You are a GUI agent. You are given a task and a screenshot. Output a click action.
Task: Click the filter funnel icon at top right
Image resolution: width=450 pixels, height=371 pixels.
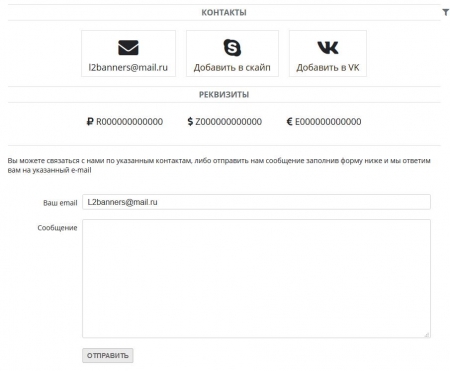[x=445, y=12]
